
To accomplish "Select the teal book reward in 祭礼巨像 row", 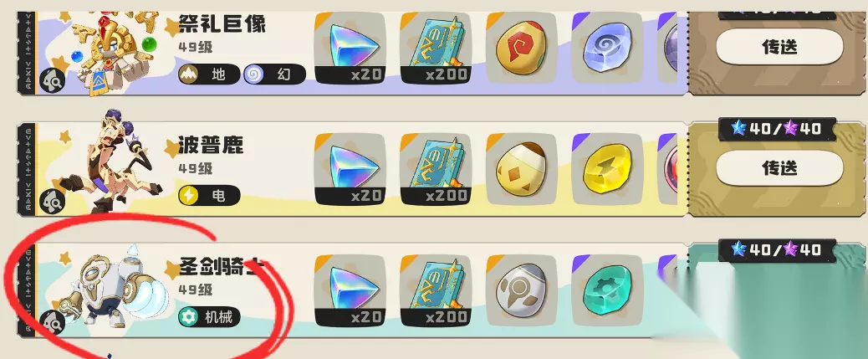I will click(x=435, y=49).
